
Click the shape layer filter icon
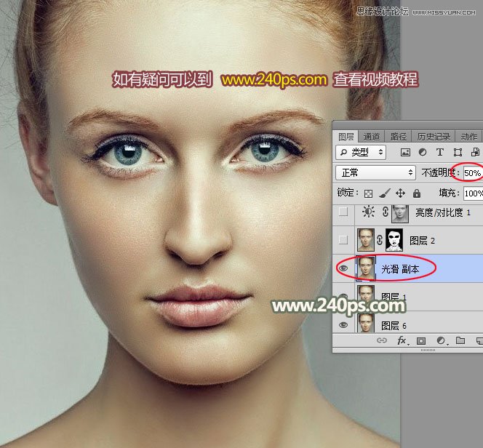tap(458, 153)
